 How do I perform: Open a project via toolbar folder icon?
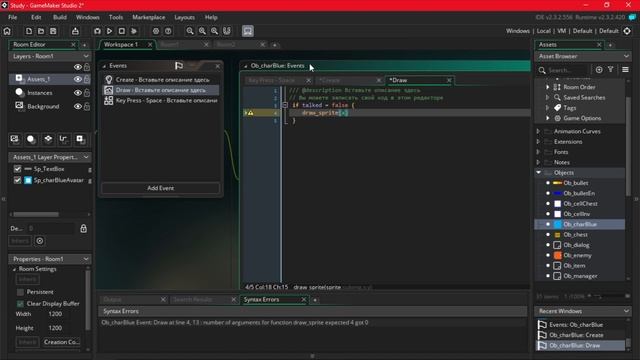[41, 31]
